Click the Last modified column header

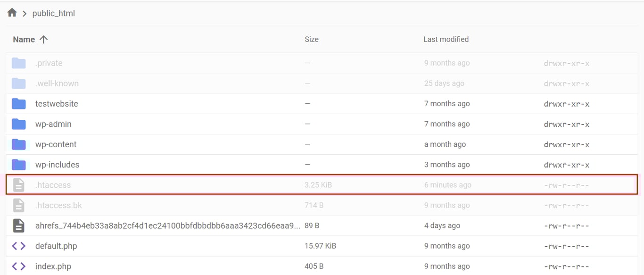coord(446,39)
